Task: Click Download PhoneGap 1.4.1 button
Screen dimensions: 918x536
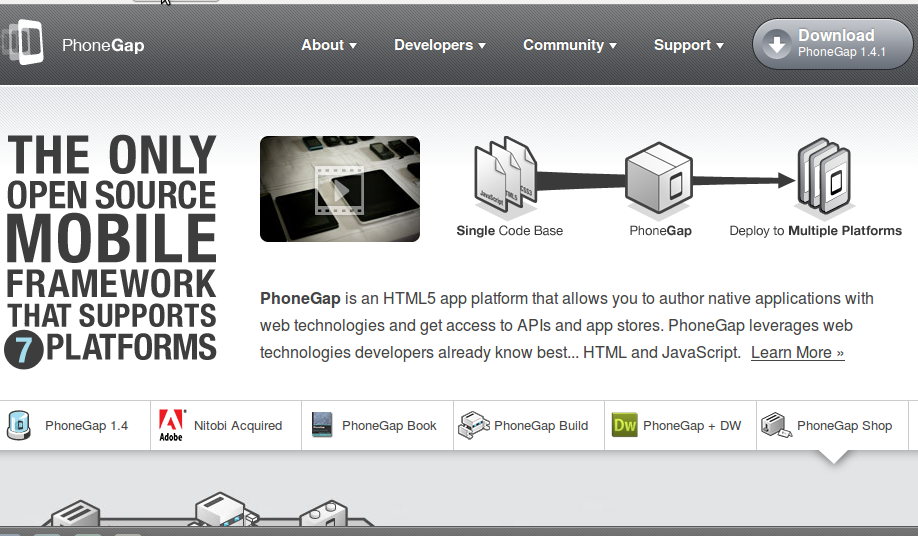Action: point(833,44)
